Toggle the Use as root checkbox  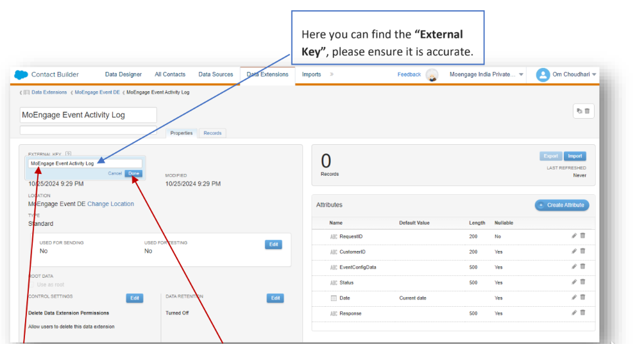(x=31, y=284)
